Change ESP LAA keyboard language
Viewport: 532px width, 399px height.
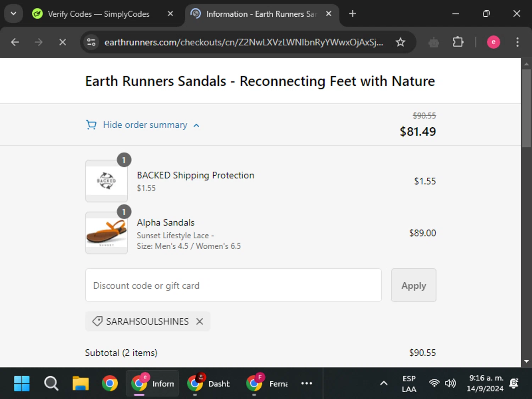(x=409, y=384)
